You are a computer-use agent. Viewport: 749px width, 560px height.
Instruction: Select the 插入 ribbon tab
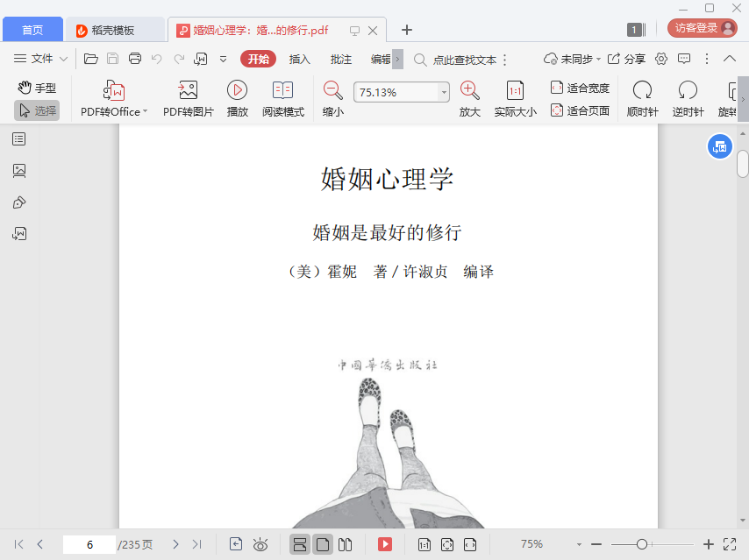[x=299, y=60]
